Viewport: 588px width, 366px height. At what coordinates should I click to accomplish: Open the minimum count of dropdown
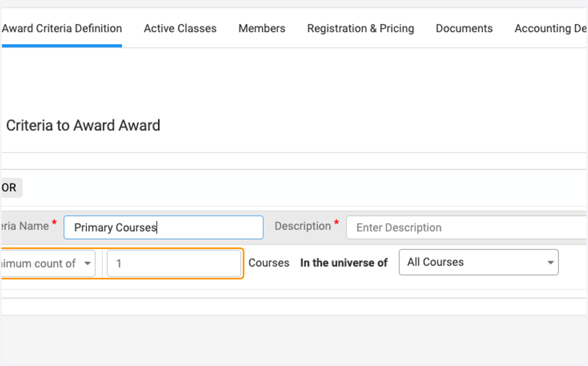click(x=48, y=263)
